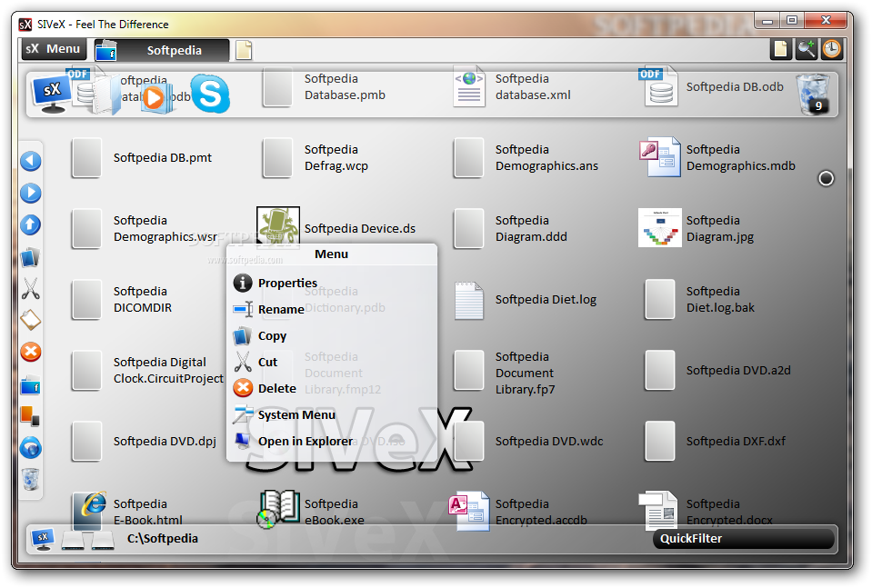The image size is (872, 588).
Task: Click the blue globe icon in sidebar
Action: [31, 448]
